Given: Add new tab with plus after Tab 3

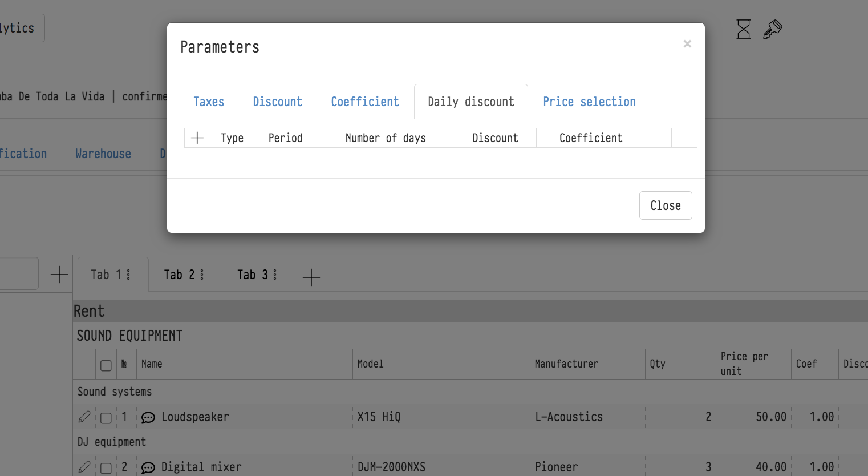Looking at the screenshot, I should coord(311,277).
